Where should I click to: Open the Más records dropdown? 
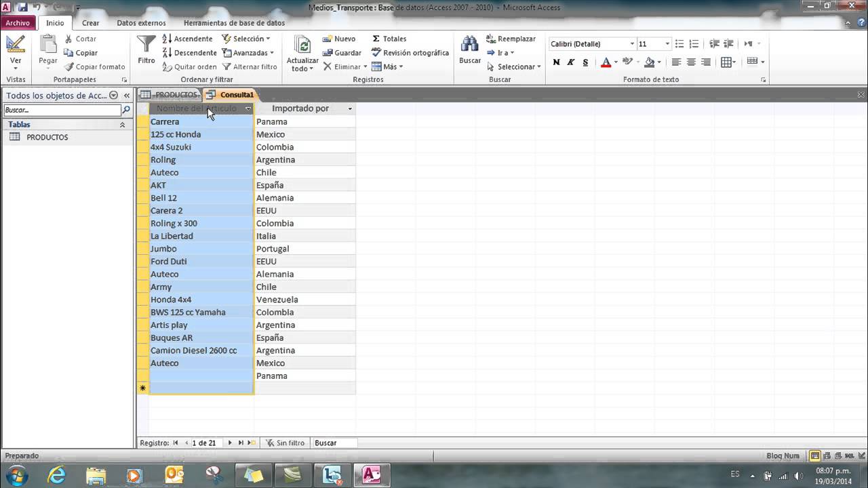click(387, 66)
